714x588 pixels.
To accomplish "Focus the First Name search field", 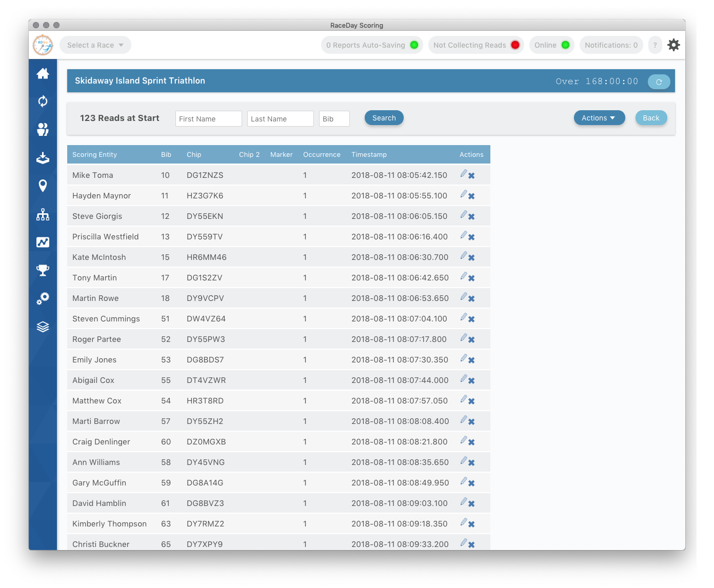I will 209,118.
